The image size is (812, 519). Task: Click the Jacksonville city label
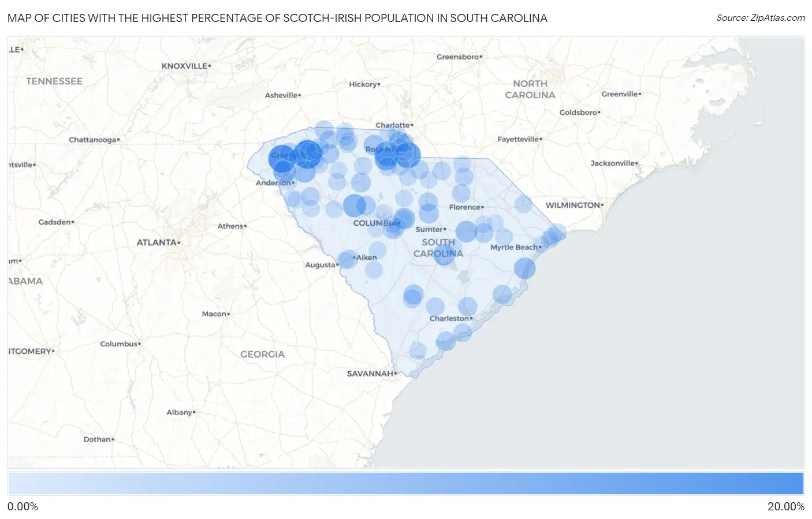[x=612, y=163]
